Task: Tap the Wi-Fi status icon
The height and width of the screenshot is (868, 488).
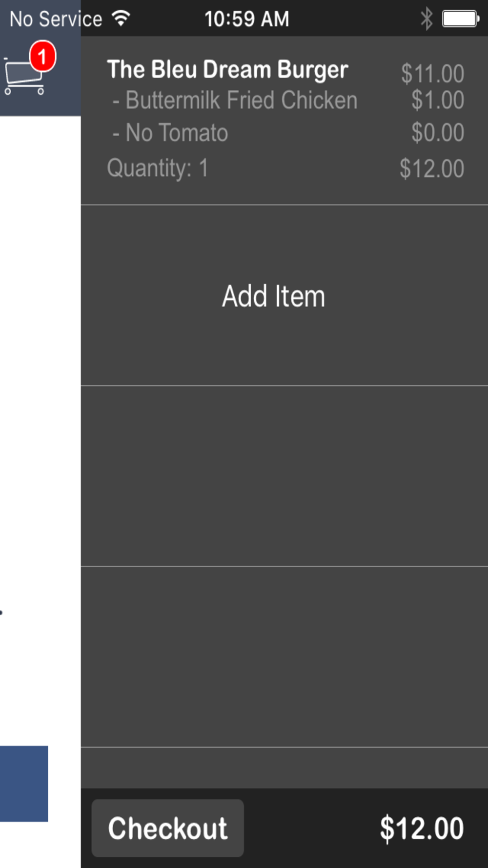Action: (x=121, y=19)
